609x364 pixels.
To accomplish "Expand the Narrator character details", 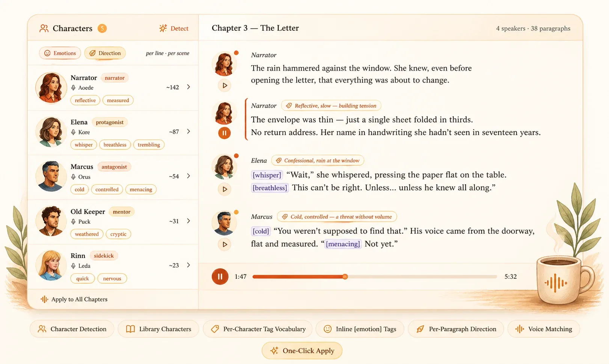I will (188, 87).
